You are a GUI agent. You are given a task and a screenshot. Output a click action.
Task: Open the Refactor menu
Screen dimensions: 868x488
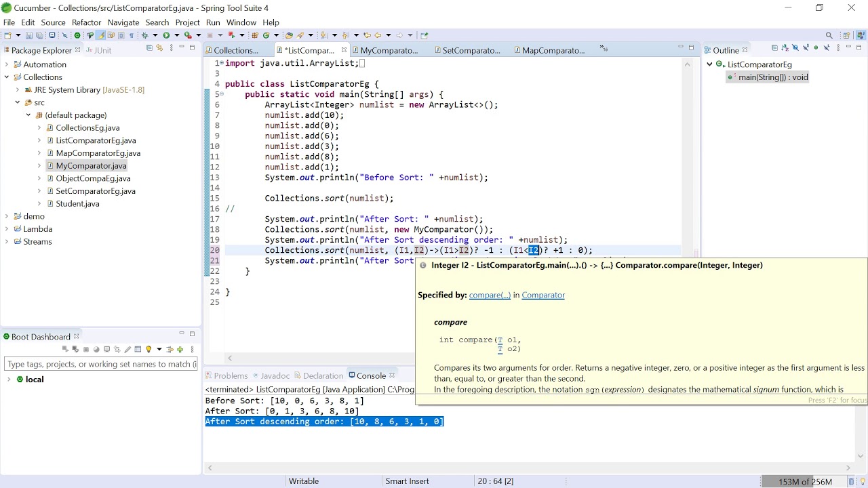point(86,22)
